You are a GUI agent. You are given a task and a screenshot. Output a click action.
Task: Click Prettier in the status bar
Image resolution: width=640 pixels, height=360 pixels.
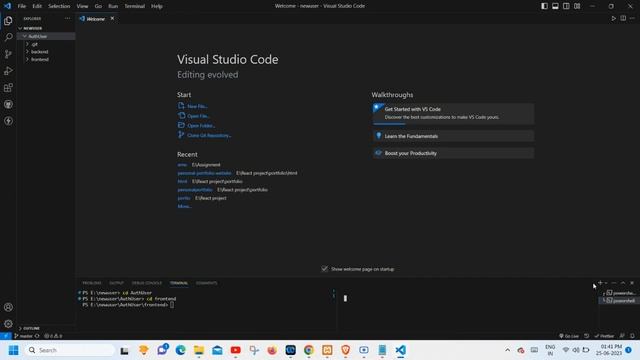coord(604,336)
